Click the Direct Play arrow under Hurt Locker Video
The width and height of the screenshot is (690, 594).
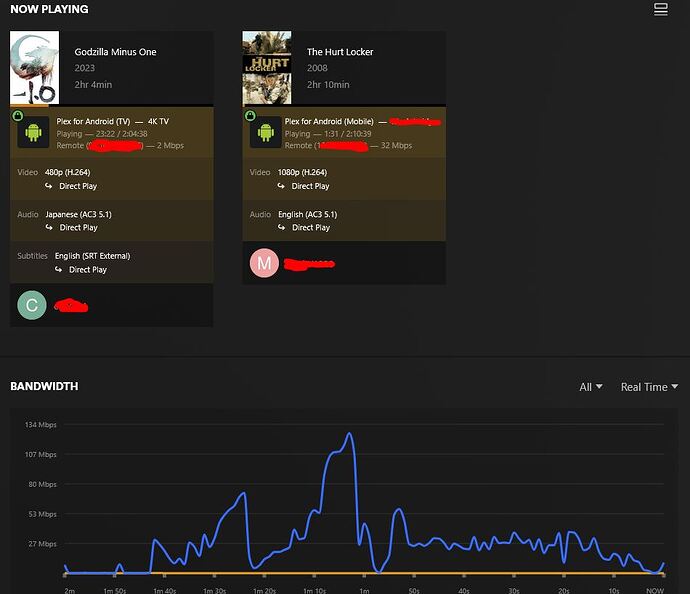click(281, 186)
